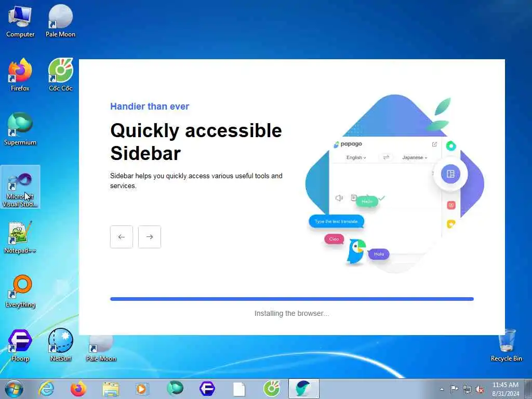Select the Microsoft Visual Studio shortcut
The height and width of the screenshot is (399, 532).
pos(20,187)
